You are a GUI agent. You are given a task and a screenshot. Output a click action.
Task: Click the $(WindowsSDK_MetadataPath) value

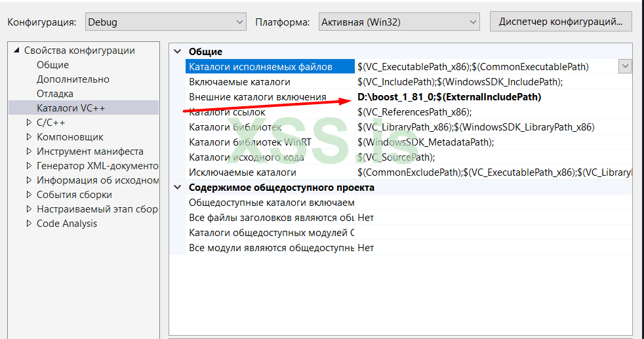click(x=494, y=142)
